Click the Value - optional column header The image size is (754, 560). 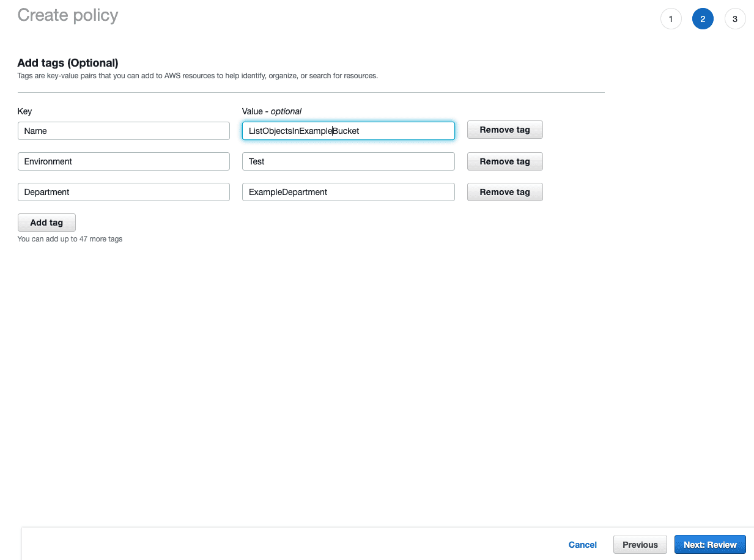[x=272, y=111]
